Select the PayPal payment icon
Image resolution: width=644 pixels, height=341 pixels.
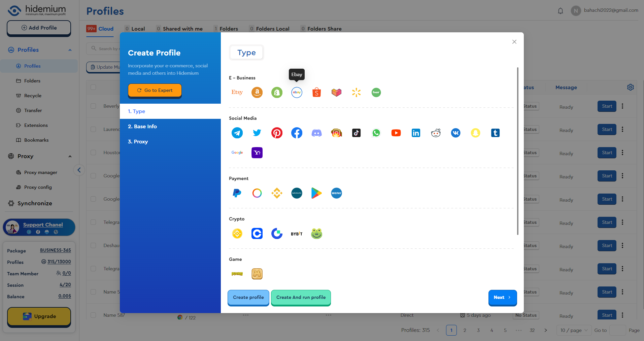click(237, 193)
